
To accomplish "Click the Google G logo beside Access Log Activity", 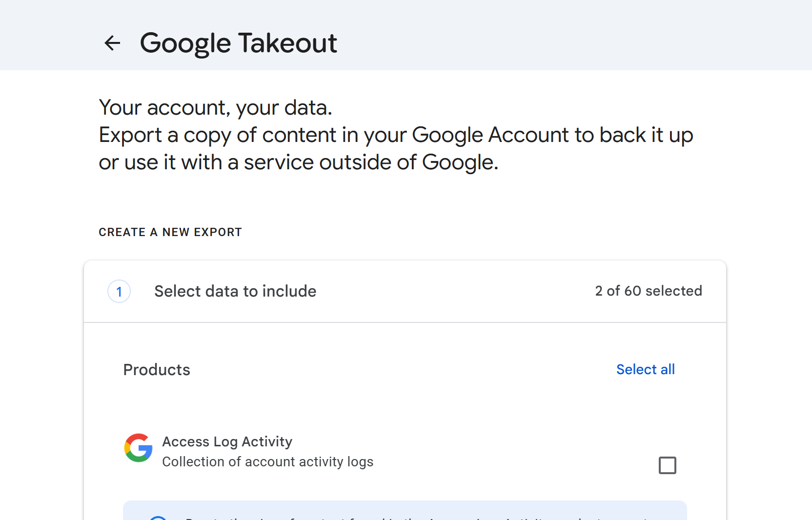I will pyautogui.click(x=138, y=448).
